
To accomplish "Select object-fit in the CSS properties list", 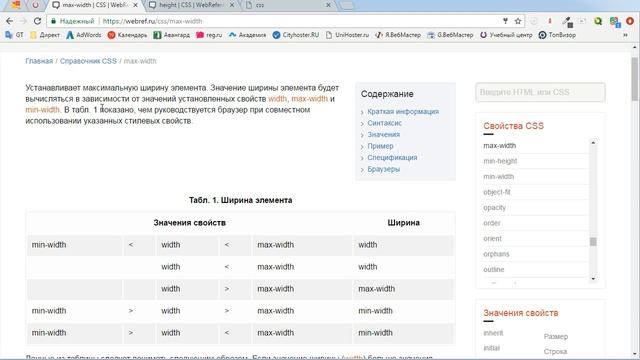I will [497, 192].
